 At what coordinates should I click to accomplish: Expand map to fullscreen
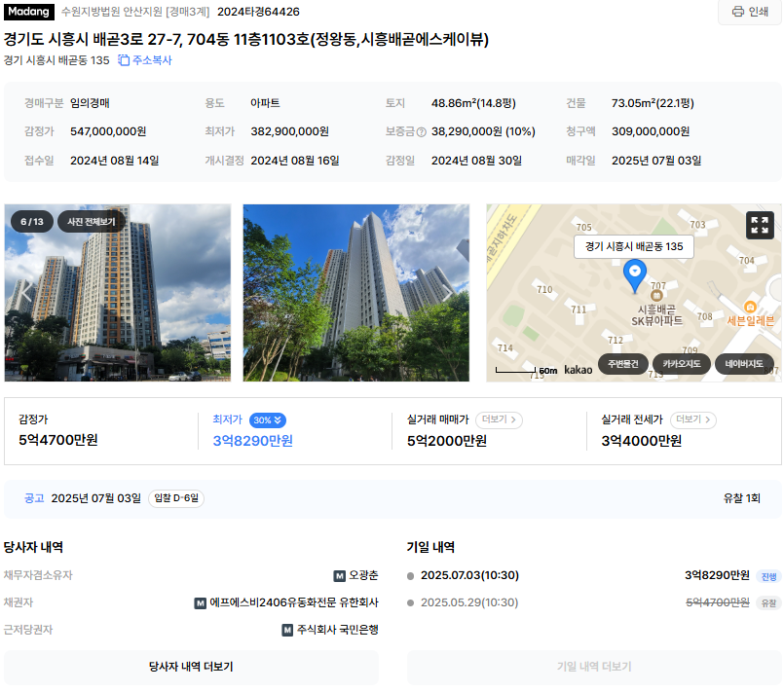[x=760, y=226]
